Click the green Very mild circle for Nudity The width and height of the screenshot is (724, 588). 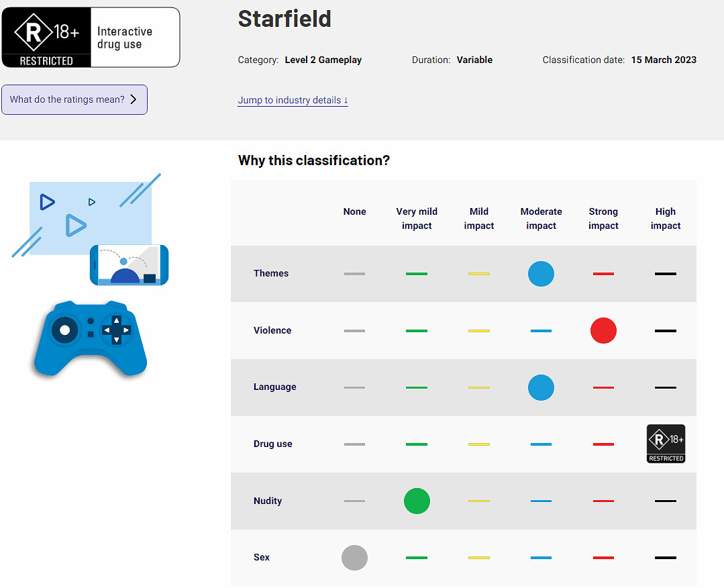coord(417,501)
